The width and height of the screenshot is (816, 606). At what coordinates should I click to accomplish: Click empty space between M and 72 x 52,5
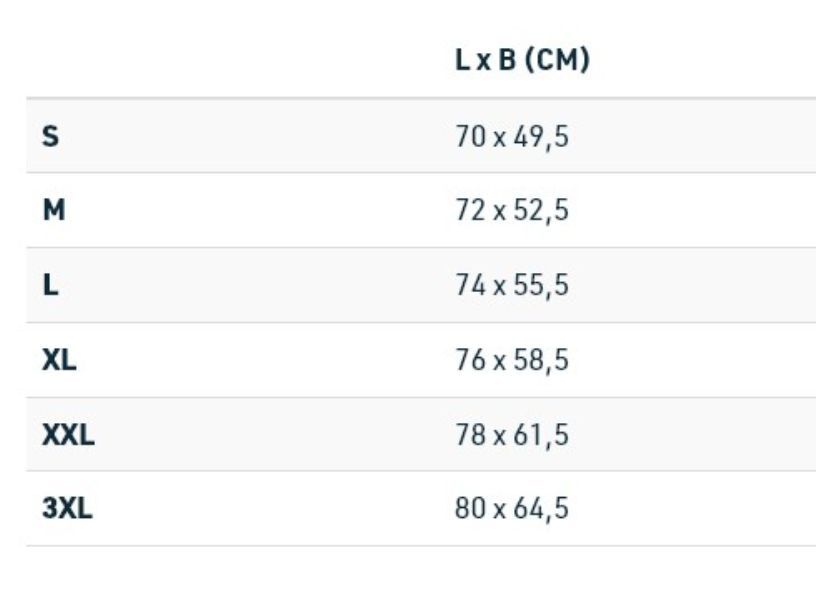(260, 210)
